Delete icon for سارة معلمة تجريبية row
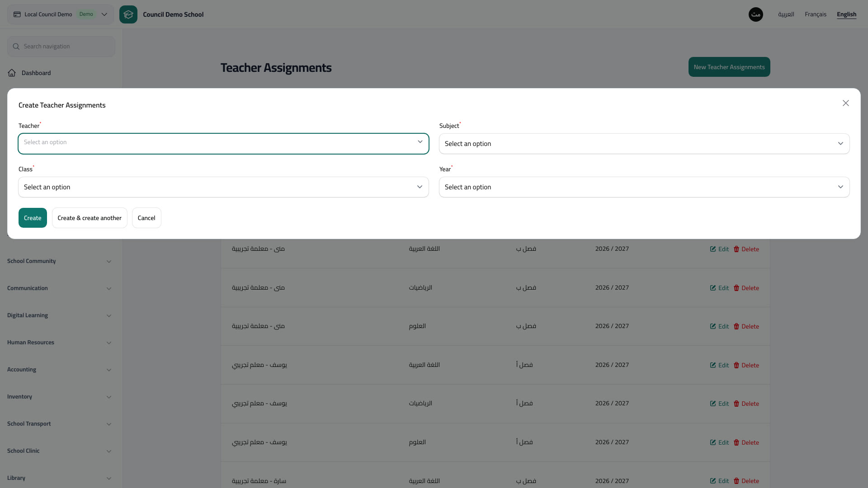The height and width of the screenshot is (488, 868). pos(736,481)
